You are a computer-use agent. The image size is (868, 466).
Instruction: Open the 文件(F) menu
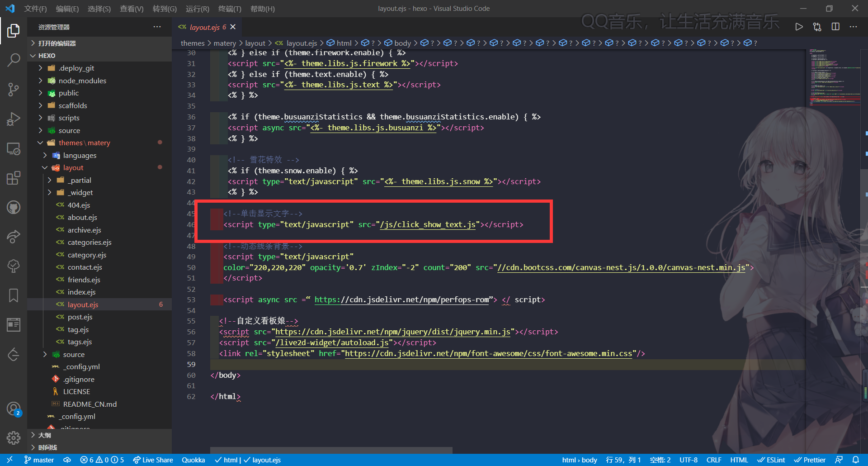(35, 9)
